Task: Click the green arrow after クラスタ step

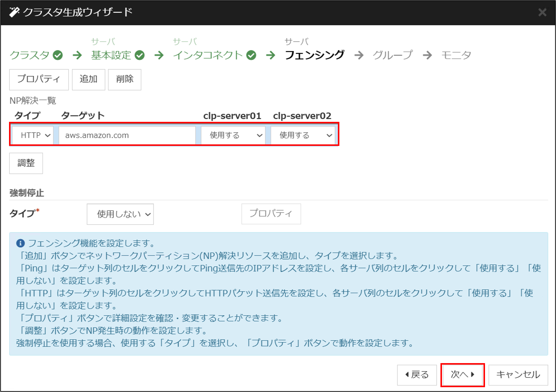Action: pyautogui.click(x=77, y=55)
